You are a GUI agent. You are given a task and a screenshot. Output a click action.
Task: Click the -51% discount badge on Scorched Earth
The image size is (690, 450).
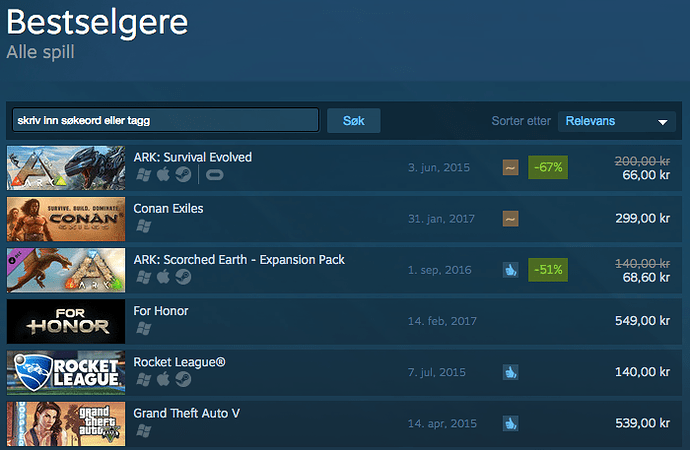pos(548,270)
